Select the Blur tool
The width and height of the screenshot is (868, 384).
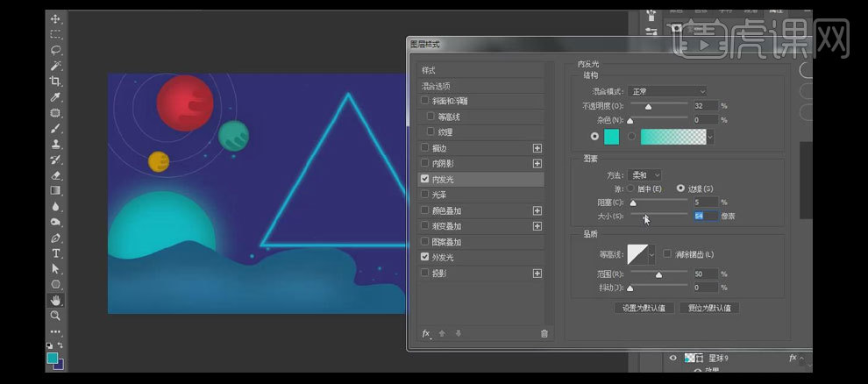[x=55, y=206]
